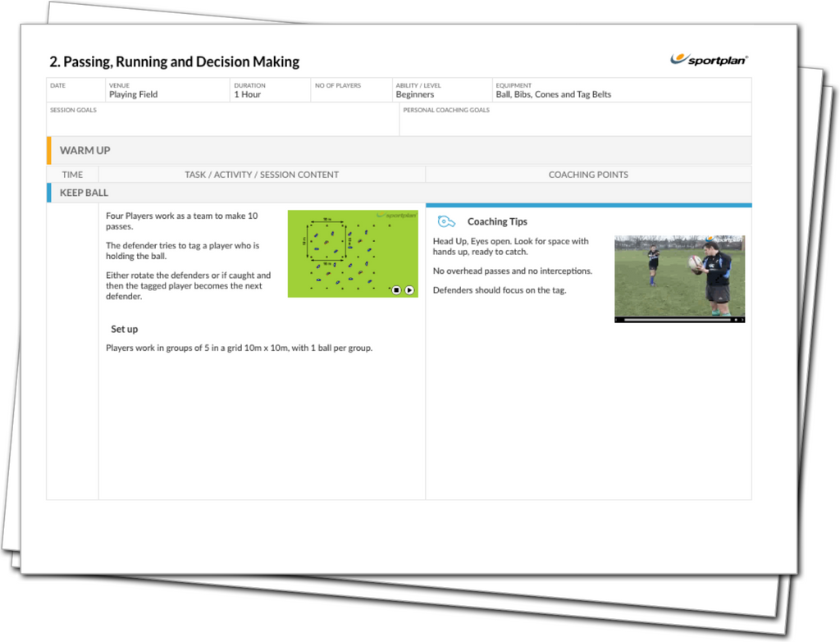
Task: Select text Either rotate the defenders
Action: click(188, 285)
